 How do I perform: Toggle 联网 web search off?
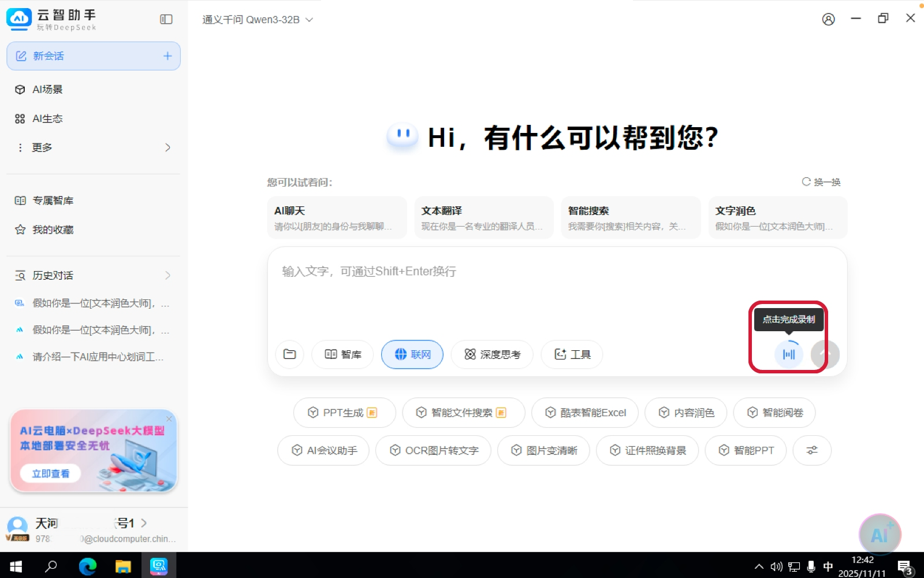click(412, 354)
